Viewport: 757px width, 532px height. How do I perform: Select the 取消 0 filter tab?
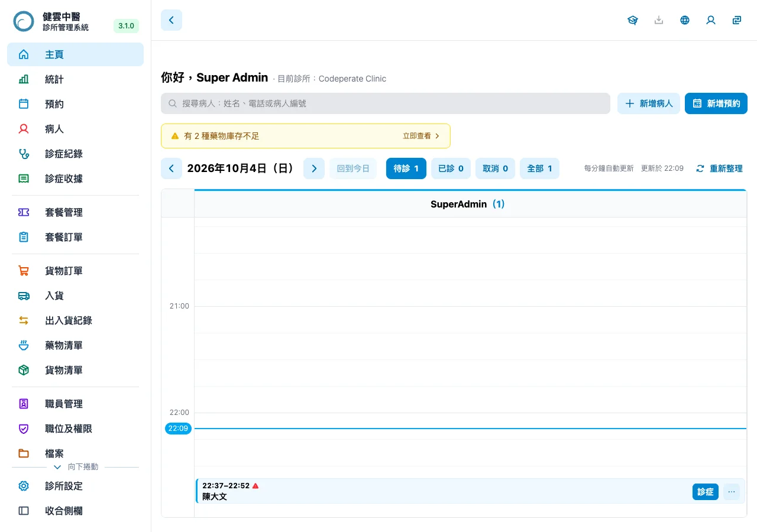tap(496, 168)
